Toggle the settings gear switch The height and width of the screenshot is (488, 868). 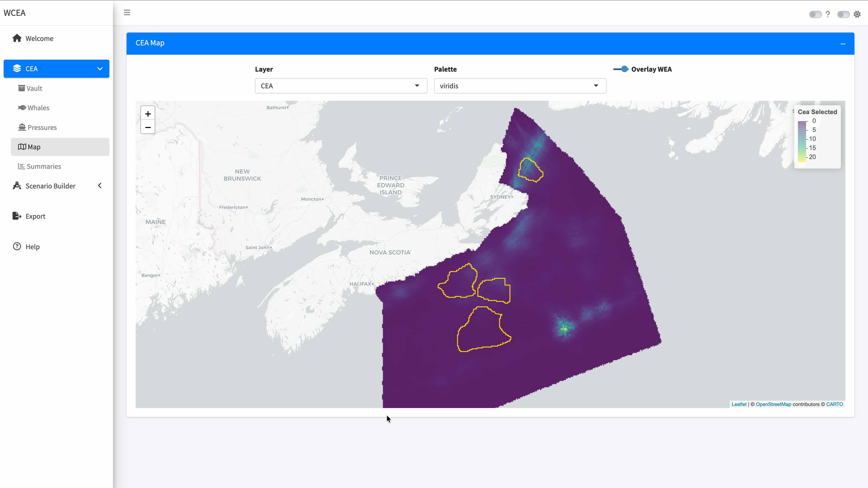coord(843,14)
